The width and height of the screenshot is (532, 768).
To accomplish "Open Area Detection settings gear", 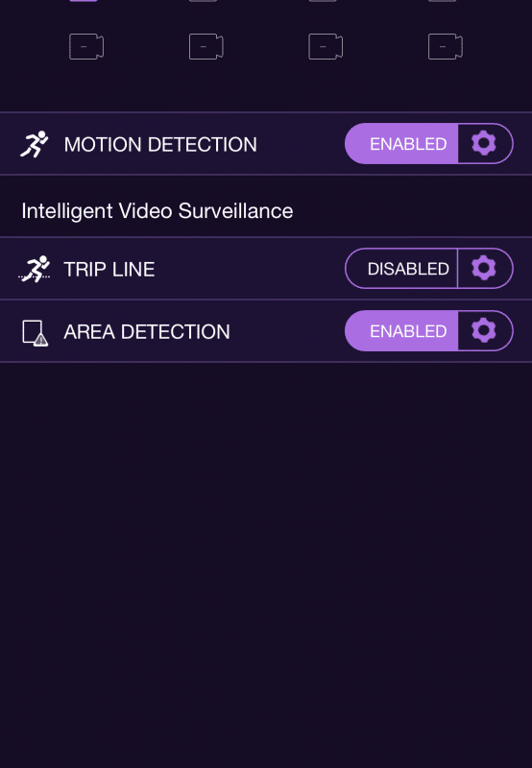I will 484,330.
